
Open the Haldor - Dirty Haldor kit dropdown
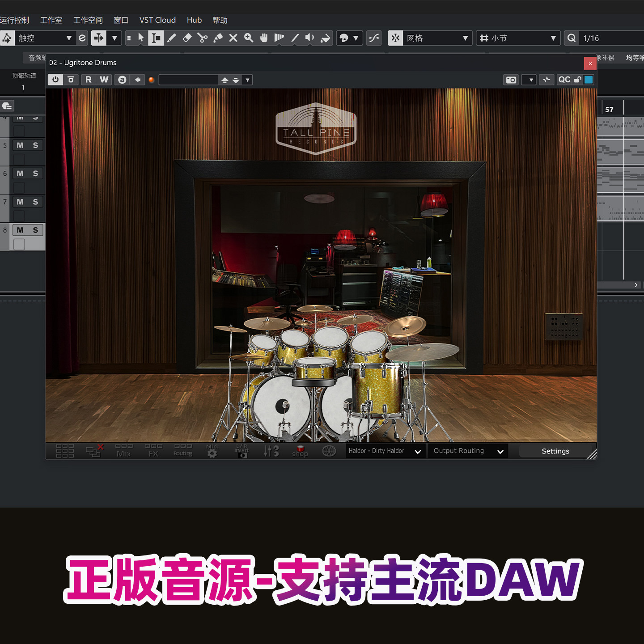385,451
